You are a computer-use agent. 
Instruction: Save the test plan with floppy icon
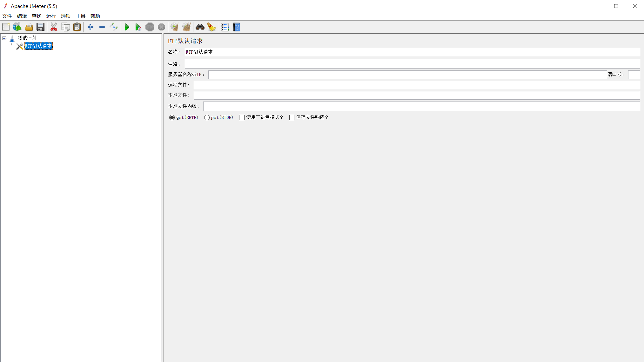click(40, 27)
